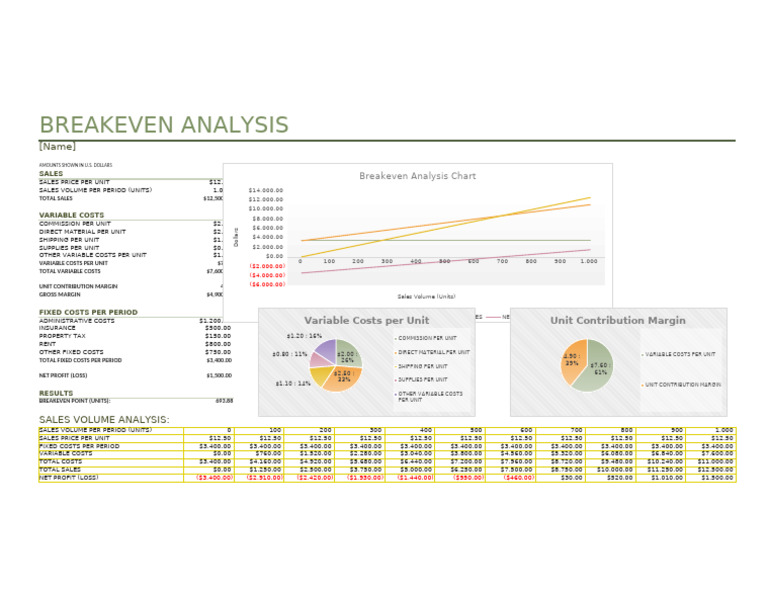Click the green $2.00 : 26% pie slice
Image resolution: width=768 pixels, height=594 pixels.
click(x=349, y=355)
